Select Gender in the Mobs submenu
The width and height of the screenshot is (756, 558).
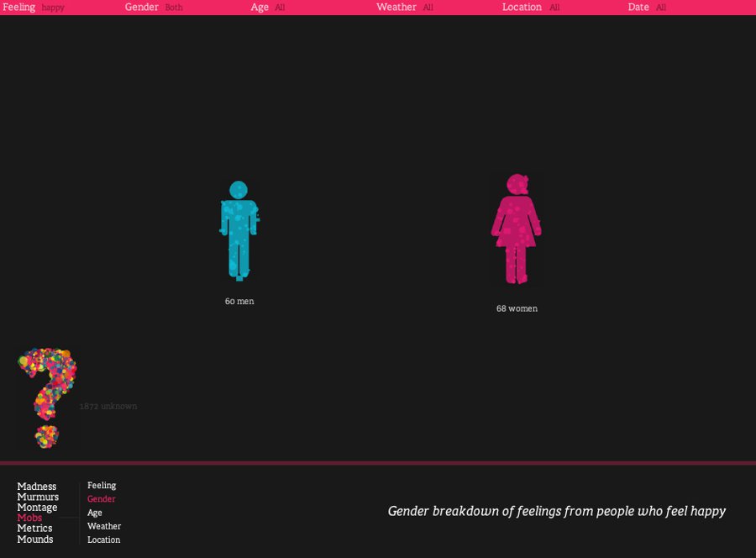click(101, 499)
